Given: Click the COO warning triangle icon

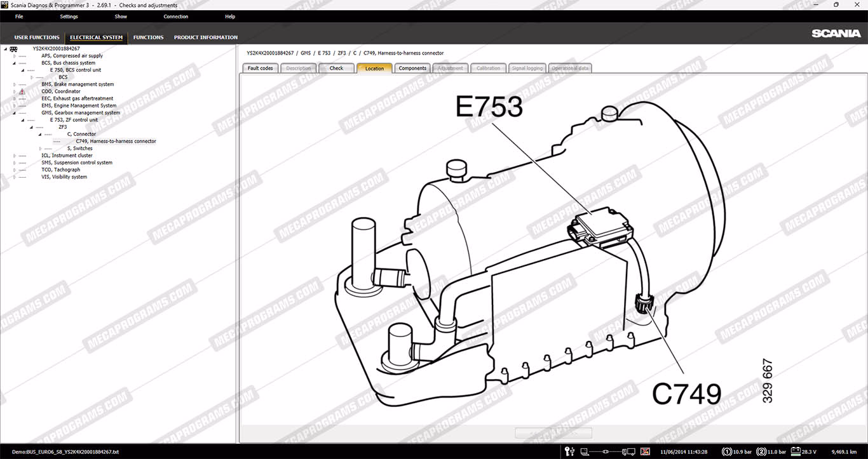Looking at the screenshot, I should [x=22, y=91].
